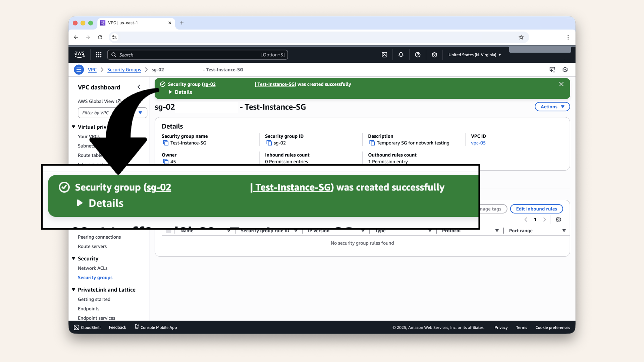Check the select-all checkbox in rules table
Viewport: 644px width, 362px height.
(168, 231)
